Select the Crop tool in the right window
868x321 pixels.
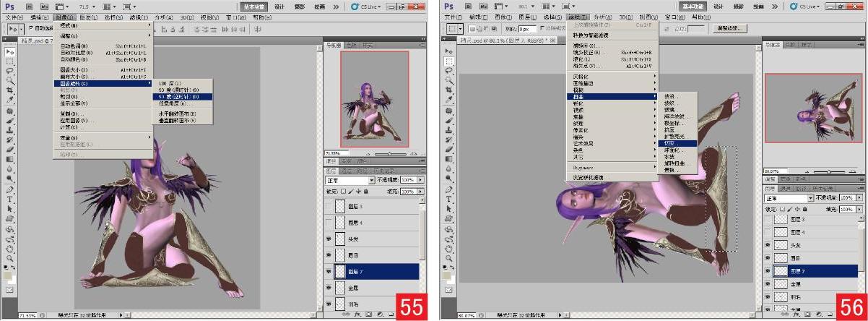tap(449, 90)
